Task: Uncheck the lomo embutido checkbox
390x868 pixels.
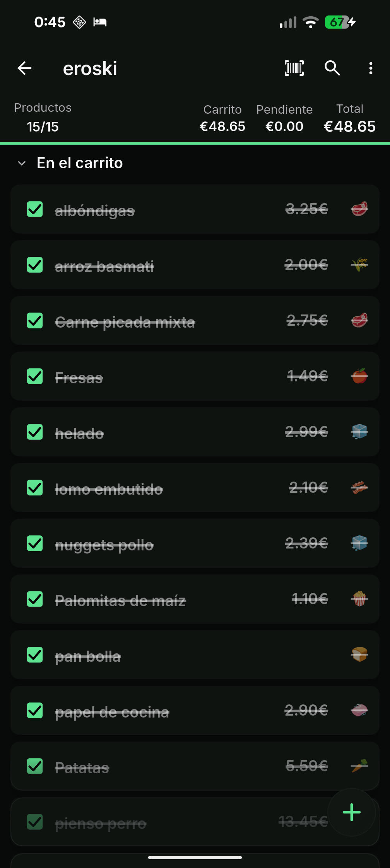Action: 35,488
